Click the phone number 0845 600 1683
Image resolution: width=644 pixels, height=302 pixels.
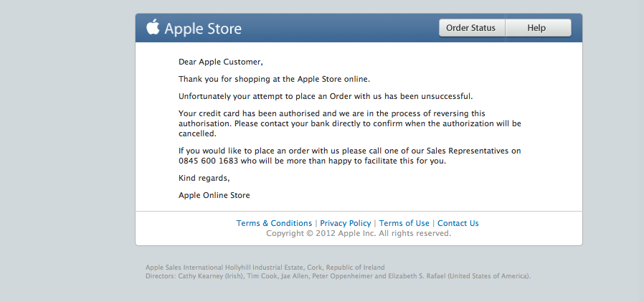[x=208, y=161]
